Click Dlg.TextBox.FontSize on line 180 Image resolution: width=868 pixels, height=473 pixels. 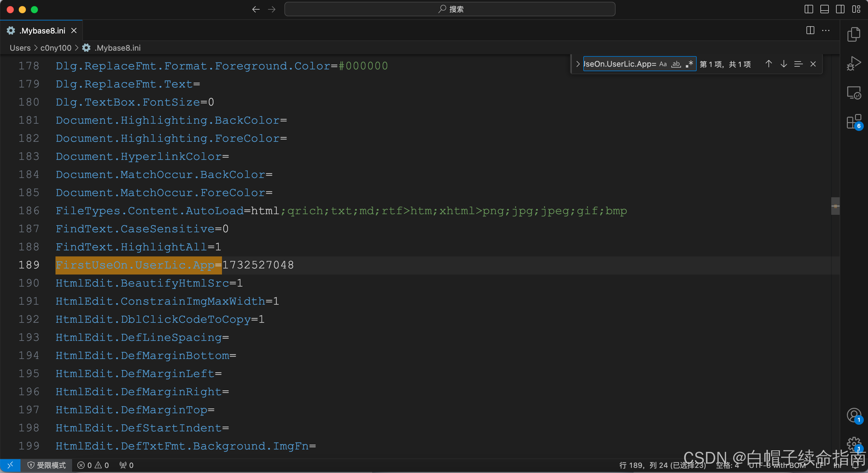tap(128, 102)
